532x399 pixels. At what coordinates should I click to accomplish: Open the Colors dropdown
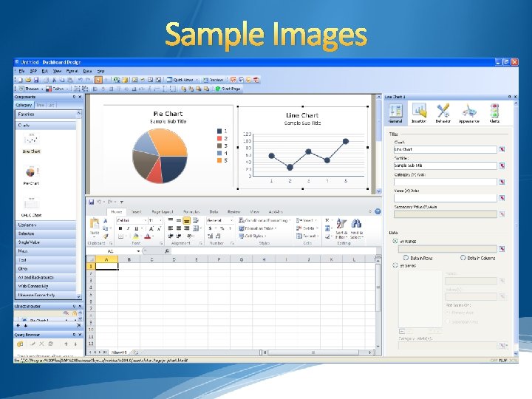tap(58, 89)
